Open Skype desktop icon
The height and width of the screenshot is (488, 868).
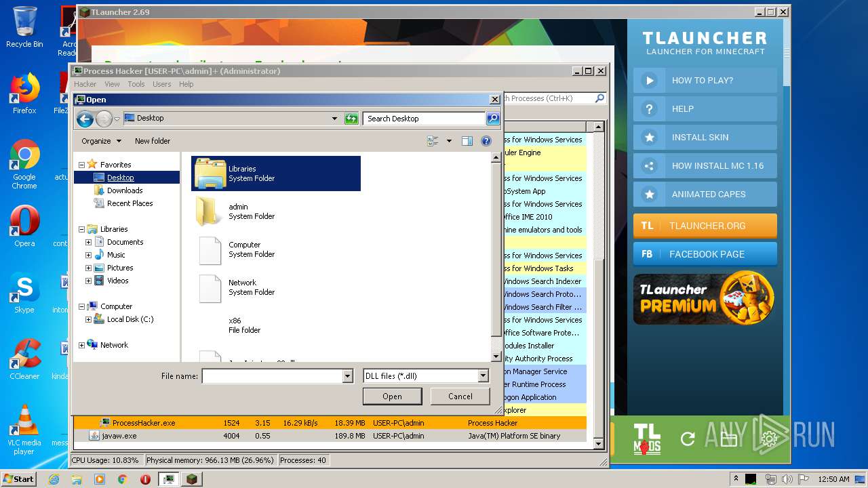(x=24, y=293)
